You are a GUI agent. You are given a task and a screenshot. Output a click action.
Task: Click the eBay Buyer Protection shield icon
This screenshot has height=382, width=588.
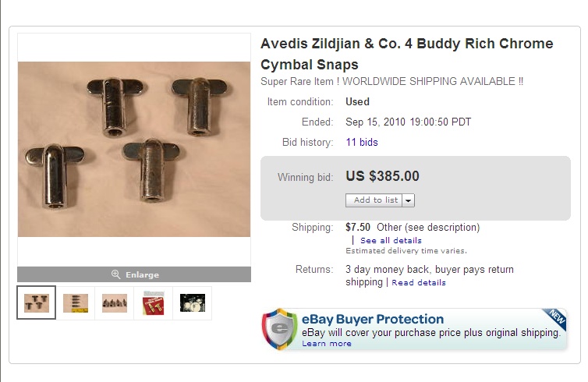(279, 330)
